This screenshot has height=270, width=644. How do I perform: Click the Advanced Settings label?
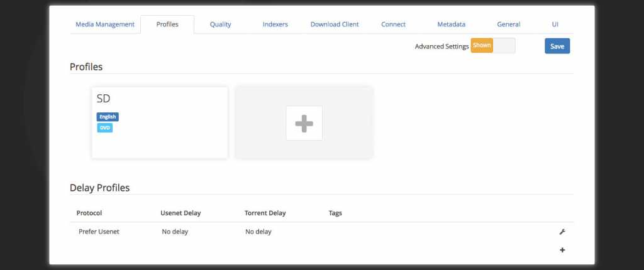[441, 46]
